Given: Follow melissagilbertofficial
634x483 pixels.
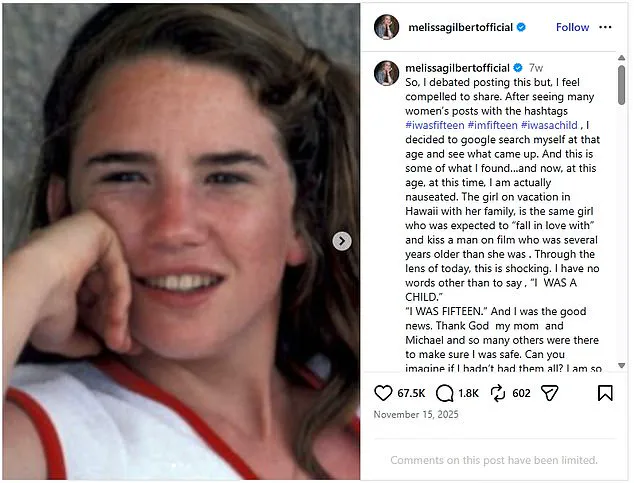Looking at the screenshot, I should [x=572, y=27].
